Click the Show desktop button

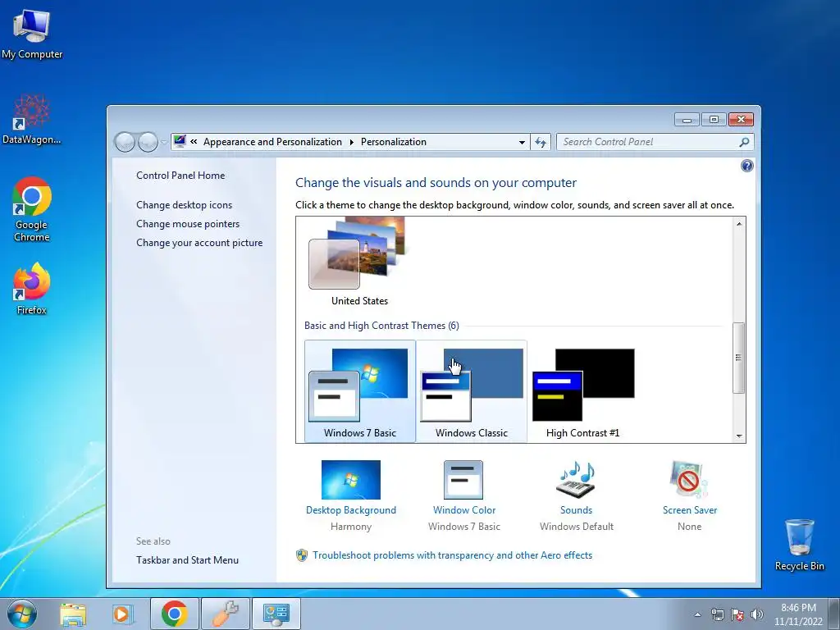[x=834, y=614]
